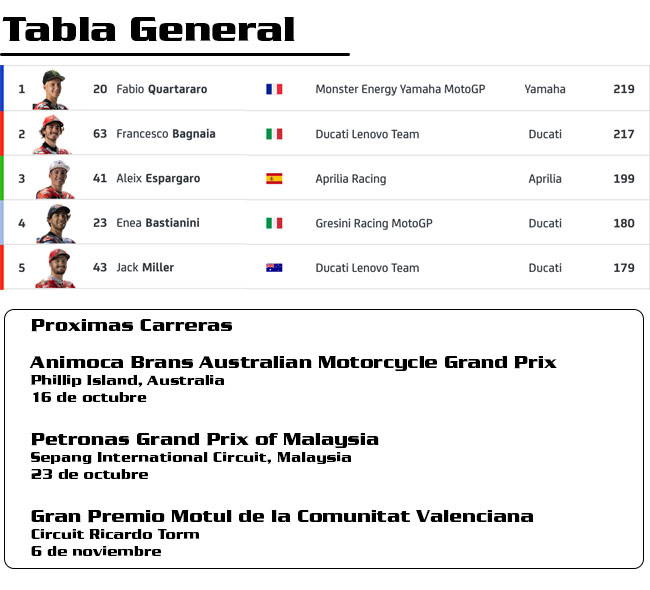The image size is (650, 590).
Task: Click the Spanish flag for Aleix Espargaro
Action: point(274,179)
